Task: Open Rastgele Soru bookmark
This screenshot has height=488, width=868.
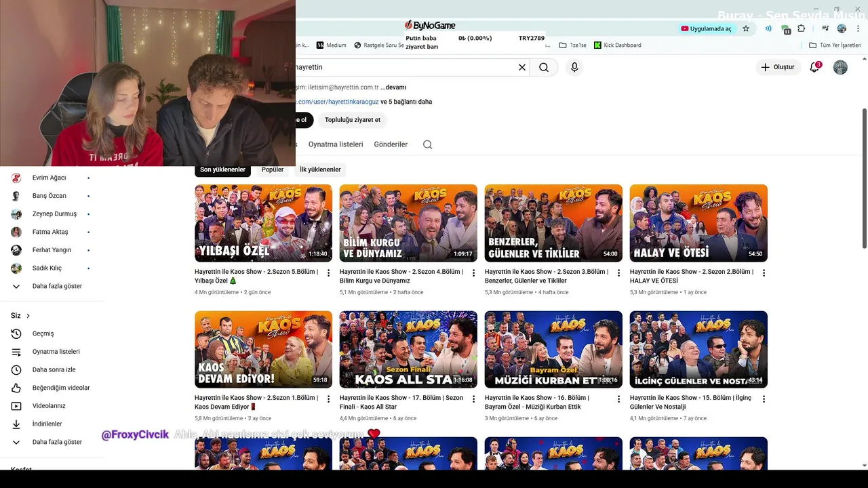Action: tap(379, 45)
